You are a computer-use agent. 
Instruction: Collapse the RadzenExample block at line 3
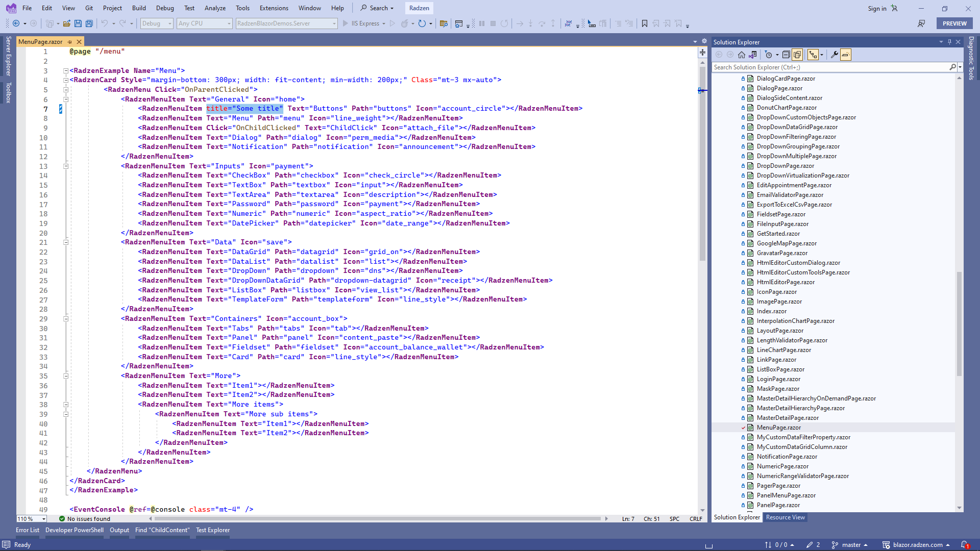[x=66, y=71]
